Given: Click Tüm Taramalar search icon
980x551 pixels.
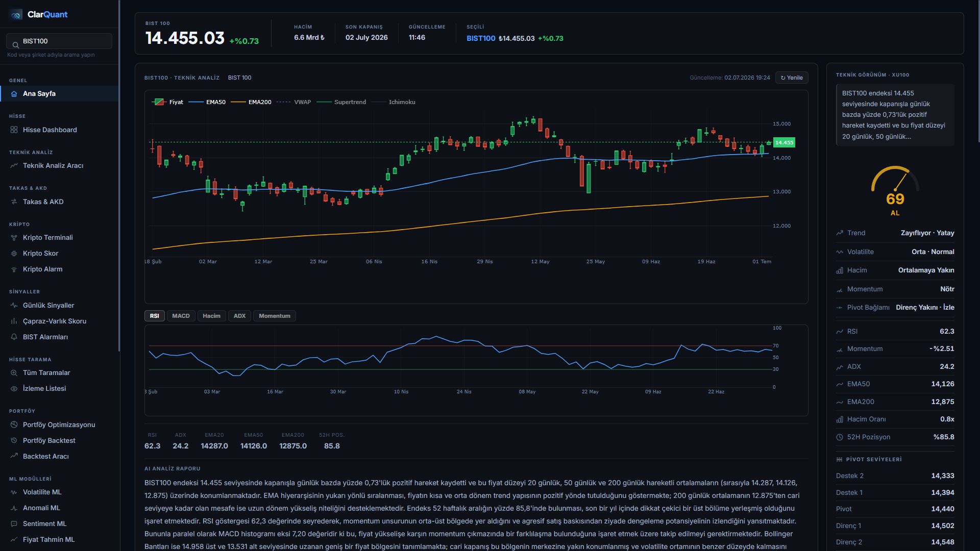Looking at the screenshot, I should [14, 373].
